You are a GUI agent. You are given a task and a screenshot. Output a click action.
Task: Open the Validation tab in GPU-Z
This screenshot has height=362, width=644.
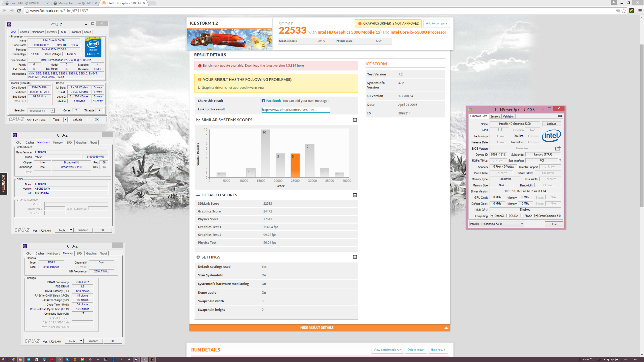tap(508, 116)
